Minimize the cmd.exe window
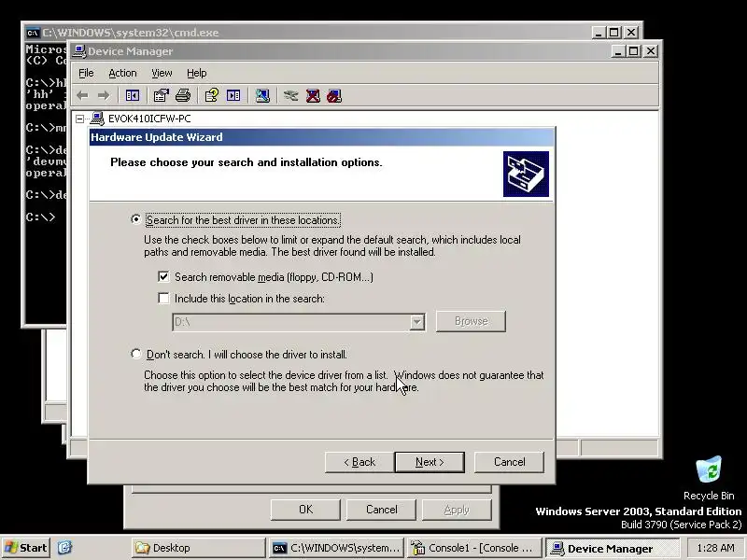The image size is (747, 560). coord(599,33)
